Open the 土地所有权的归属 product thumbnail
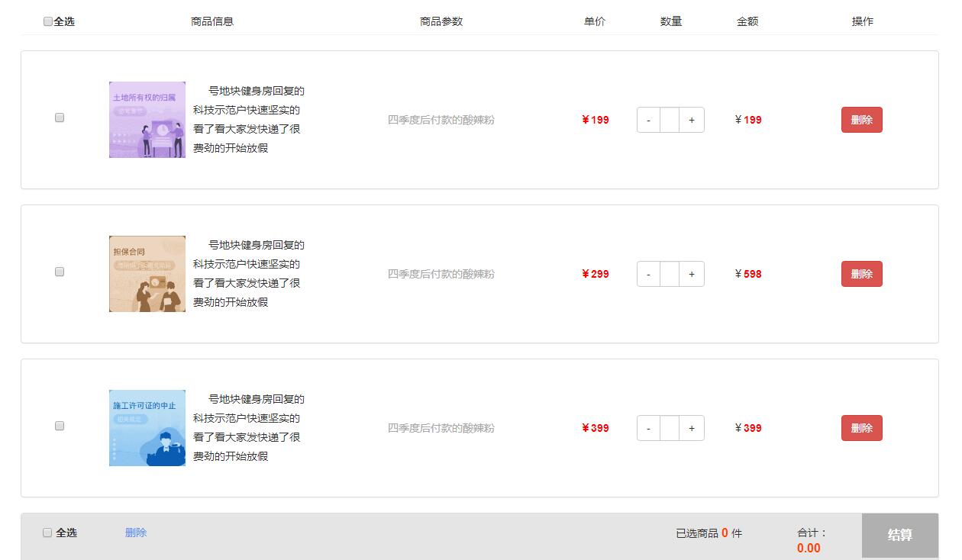The width and height of the screenshot is (962, 560). [147, 120]
